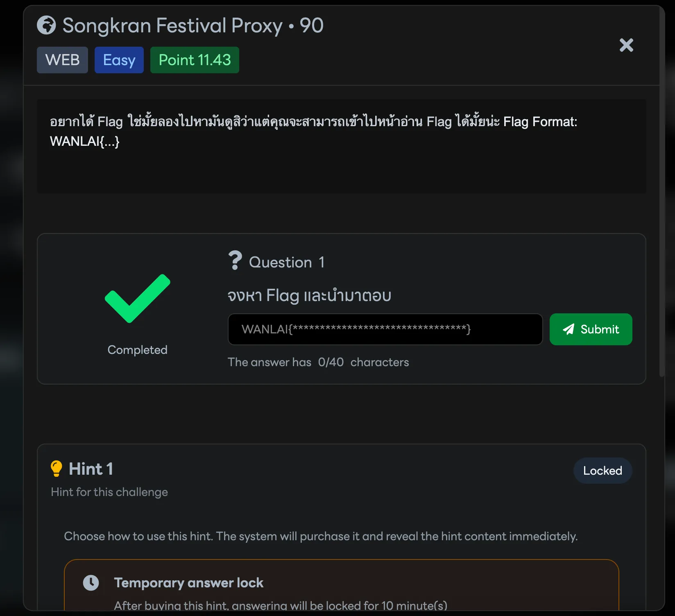675x616 pixels.
Task: Click the globe icon beside the challenge title
Action: (46, 25)
